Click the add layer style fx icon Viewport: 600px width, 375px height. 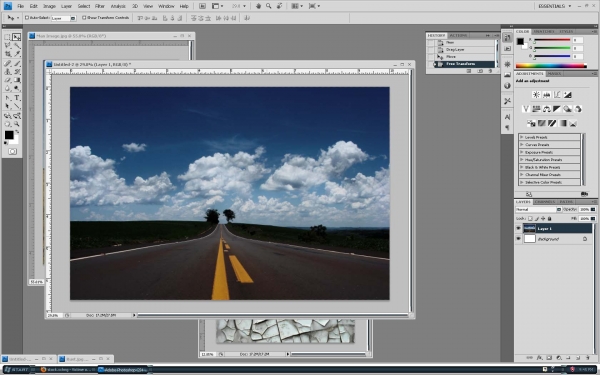(x=539, y=358)
